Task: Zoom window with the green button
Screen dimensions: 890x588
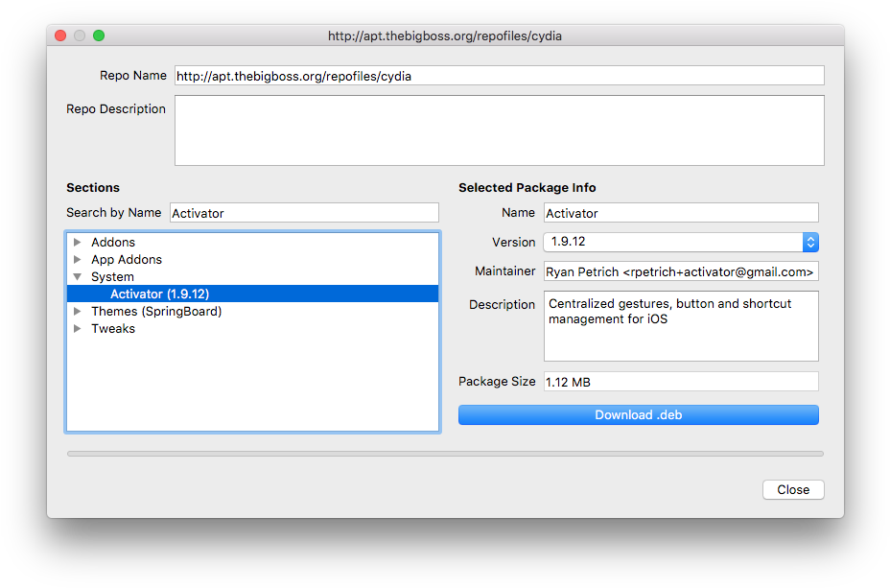Action: tap(99, 35)
